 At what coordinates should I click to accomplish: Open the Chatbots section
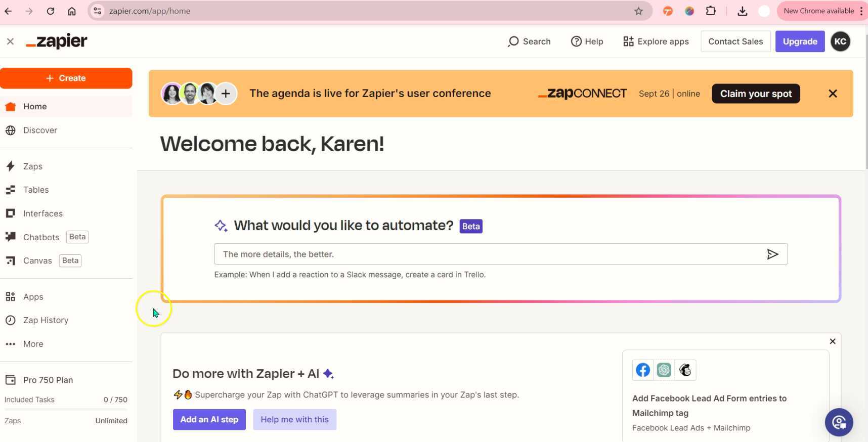click(41, 237)
